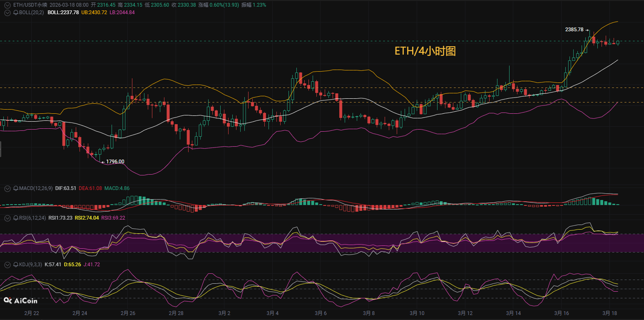Click the 2385.78 high price marker

click(574, 30)
